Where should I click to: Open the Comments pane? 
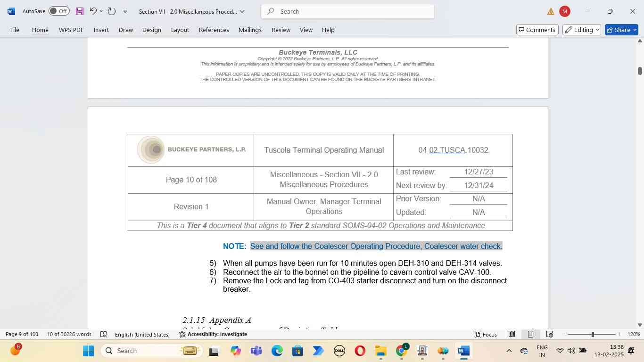pyautogui.click(x=537, y=30)
